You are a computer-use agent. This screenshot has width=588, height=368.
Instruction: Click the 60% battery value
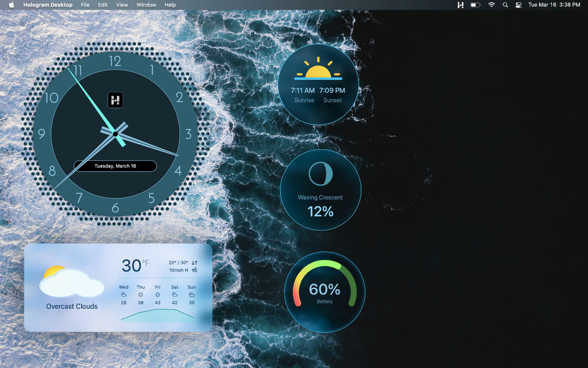(325, 289)
